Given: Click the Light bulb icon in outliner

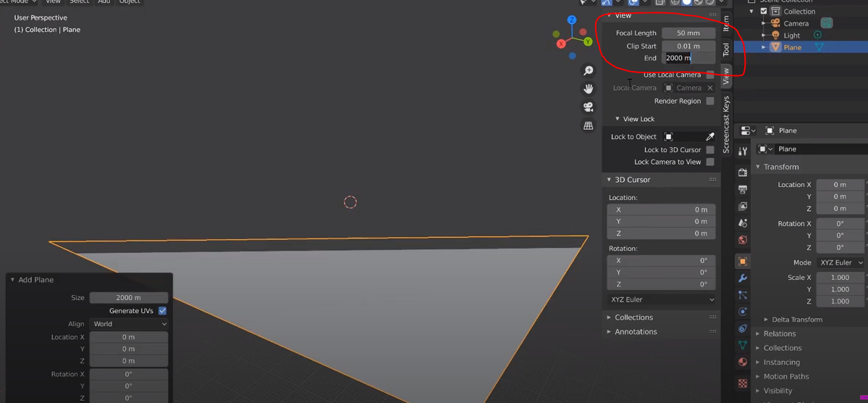Looking at the screenshot, I should 775,35.
